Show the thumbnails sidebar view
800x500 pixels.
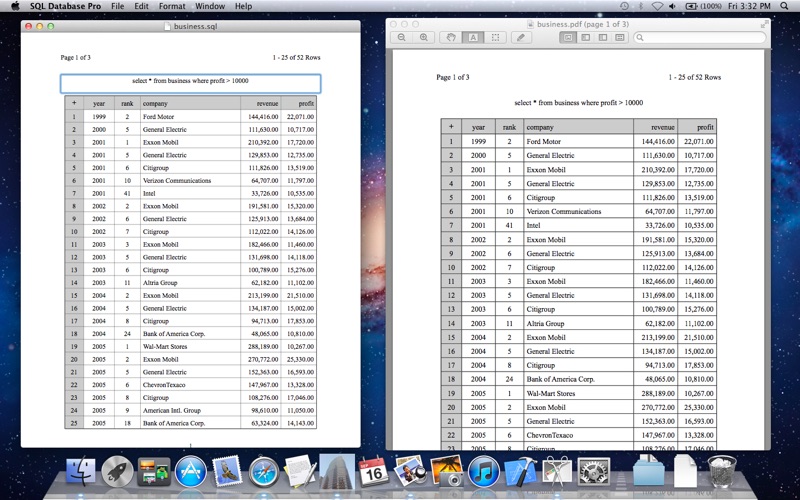(586, 37)
